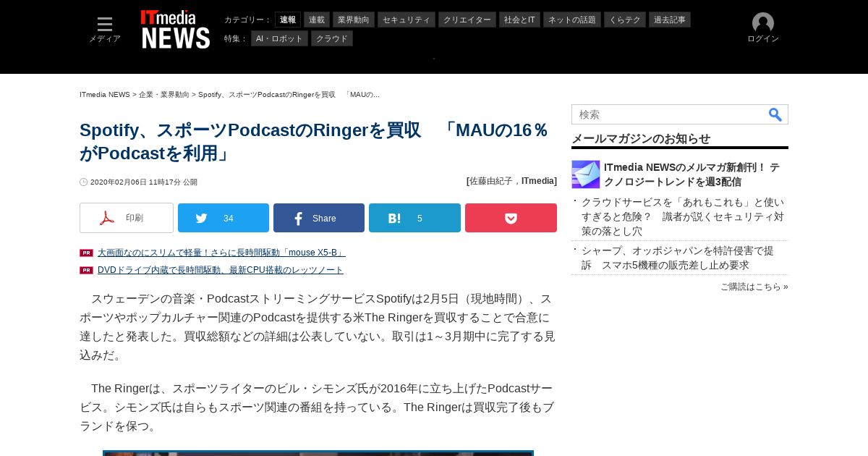868x456 pixels.
Task: Open the 社会とIT category
Action: coord(519,20)
